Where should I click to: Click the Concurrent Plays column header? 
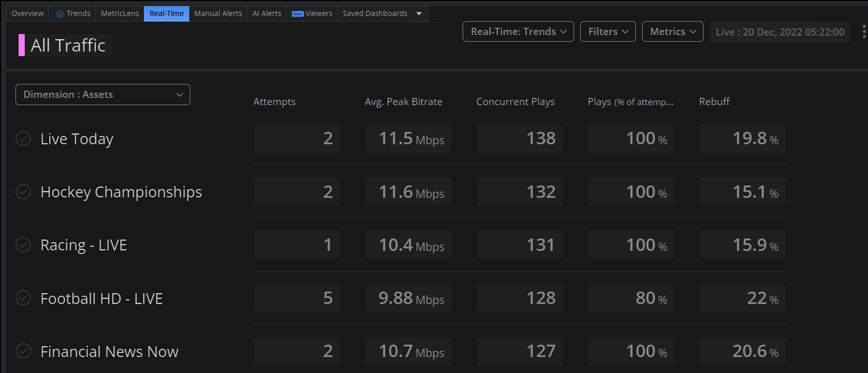click(515, 102)
